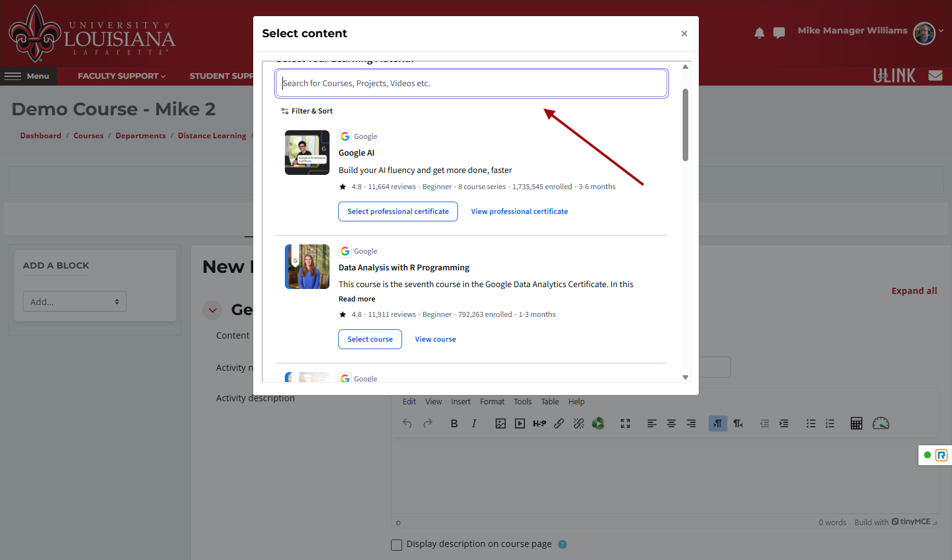Toggle left-to-right text direction

pos(718,424)
